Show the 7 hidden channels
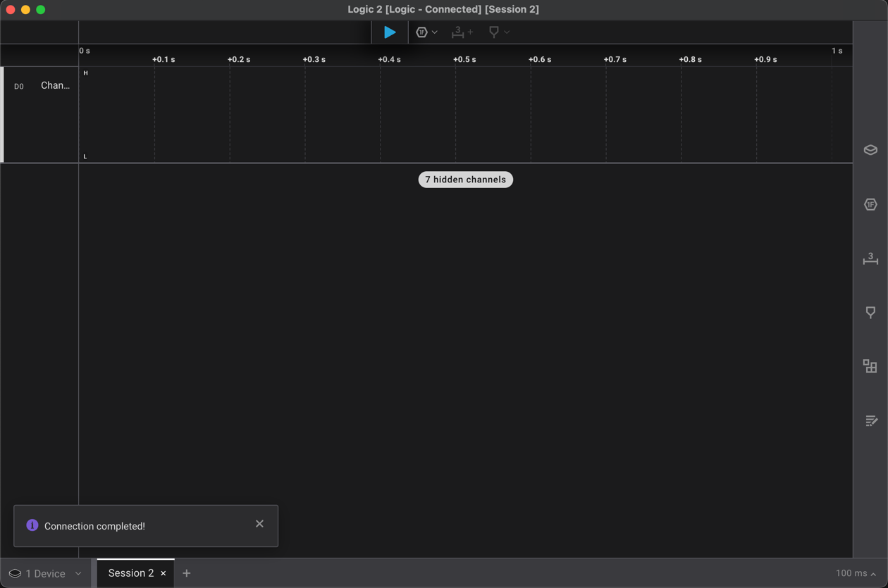The width and height of the screenshot is (888, 588). 466,180
